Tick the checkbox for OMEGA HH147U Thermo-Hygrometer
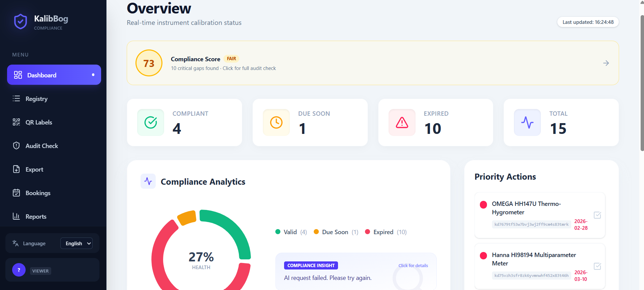 (597, 215)
